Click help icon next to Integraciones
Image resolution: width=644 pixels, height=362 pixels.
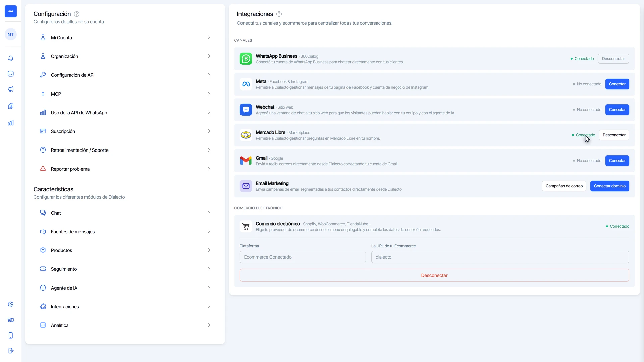279,14
